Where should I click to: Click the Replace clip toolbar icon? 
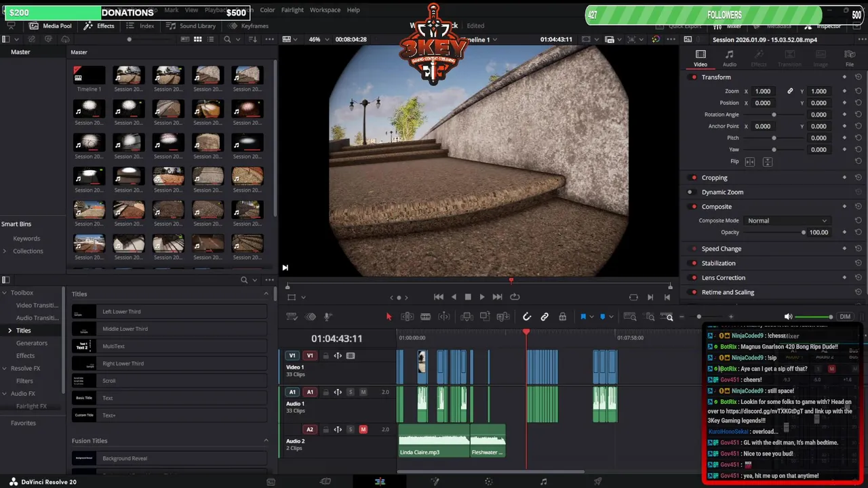(503, 317)
